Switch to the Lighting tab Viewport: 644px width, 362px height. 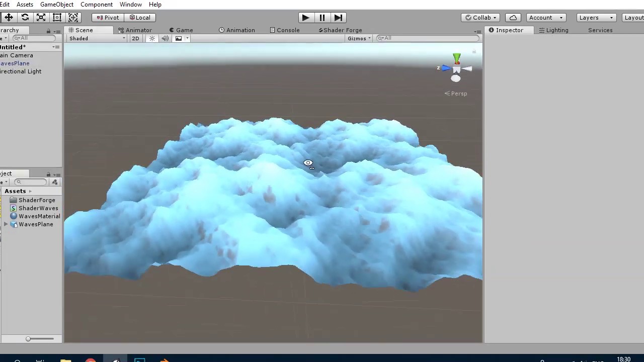[x=554, y=30]
